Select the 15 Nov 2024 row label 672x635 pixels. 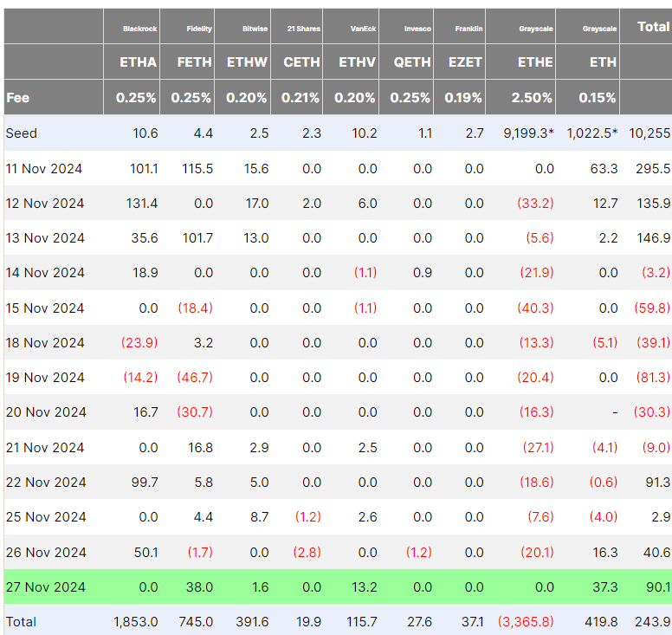44,308
